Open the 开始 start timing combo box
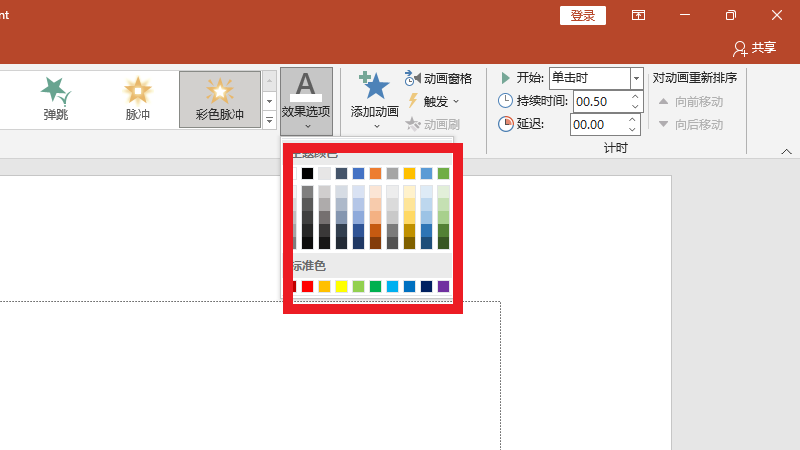Screen dimensions: 800x450 [x=636, y=78]
